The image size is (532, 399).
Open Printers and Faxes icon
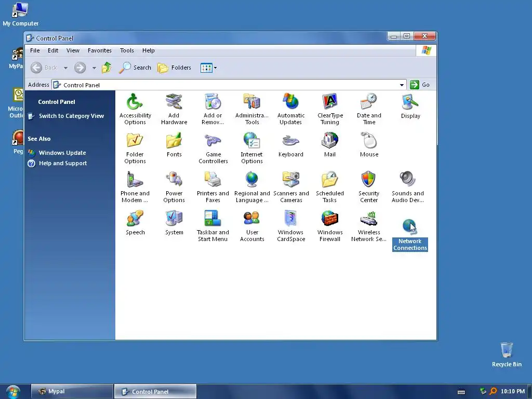pyautogui.click(x=212, y=187)
